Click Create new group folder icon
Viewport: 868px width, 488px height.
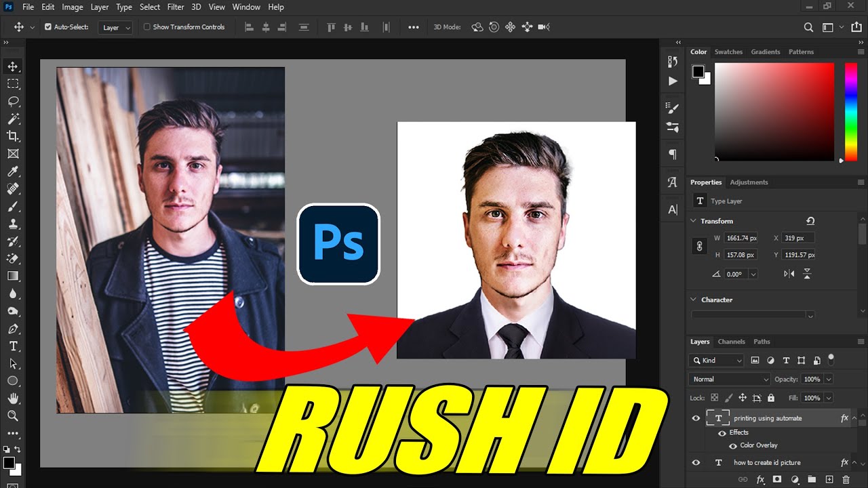click(812, 480)
